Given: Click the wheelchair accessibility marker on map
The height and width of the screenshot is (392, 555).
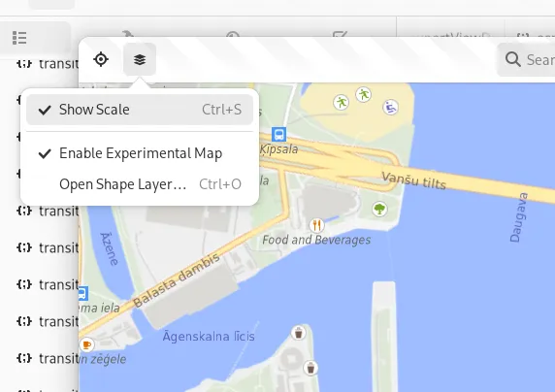Looking at the screenshot, I should pyautogui.click(x=390, y=107).
